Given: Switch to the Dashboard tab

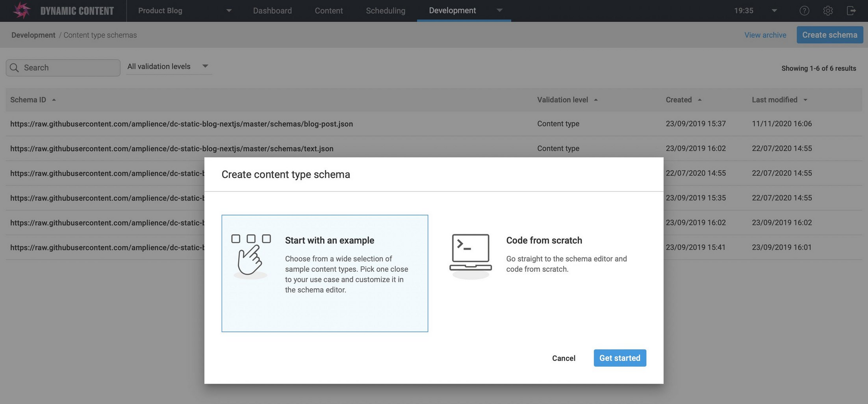Looking at the screenshot, I should pos(272,11).
